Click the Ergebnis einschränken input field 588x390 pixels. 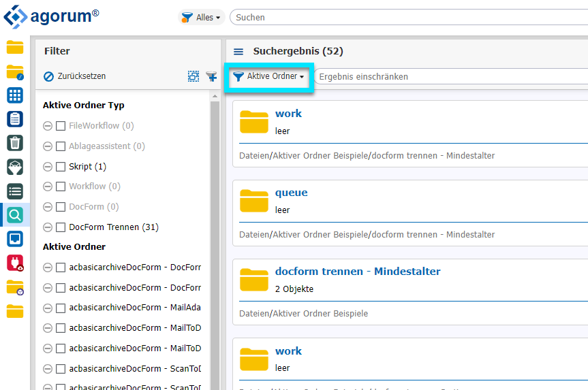tap(451, 76)
